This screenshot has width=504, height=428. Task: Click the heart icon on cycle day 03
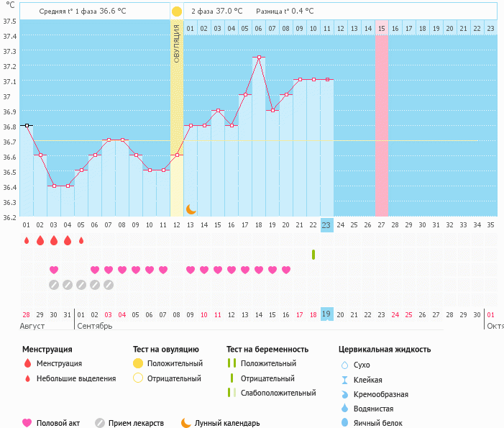(54, 270)
